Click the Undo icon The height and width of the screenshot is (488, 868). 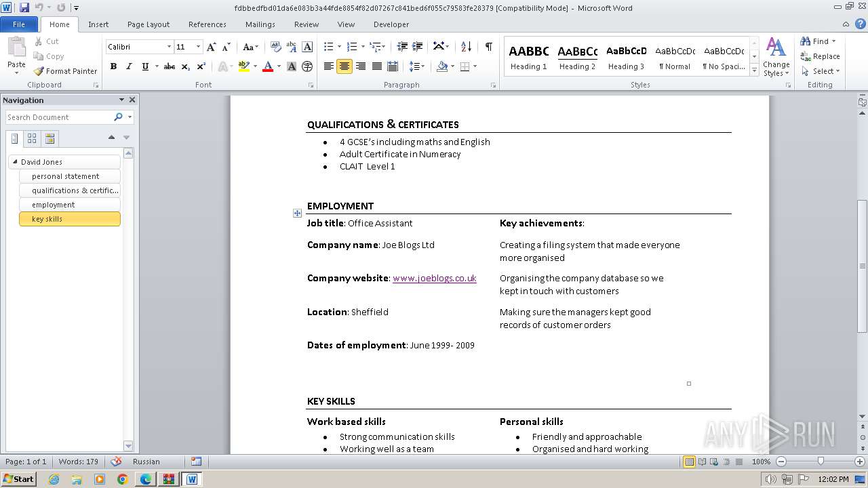click(39, 7)
